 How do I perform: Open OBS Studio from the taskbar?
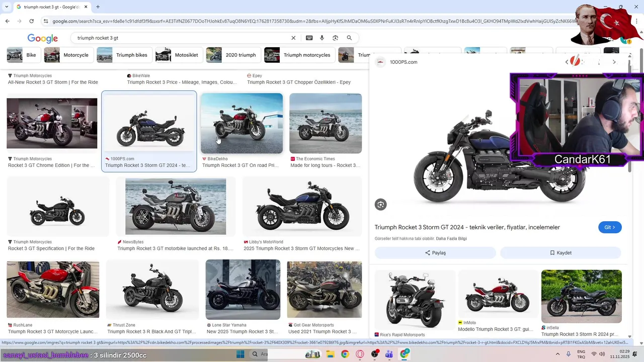pyautogui.click(x=375, y=354)
